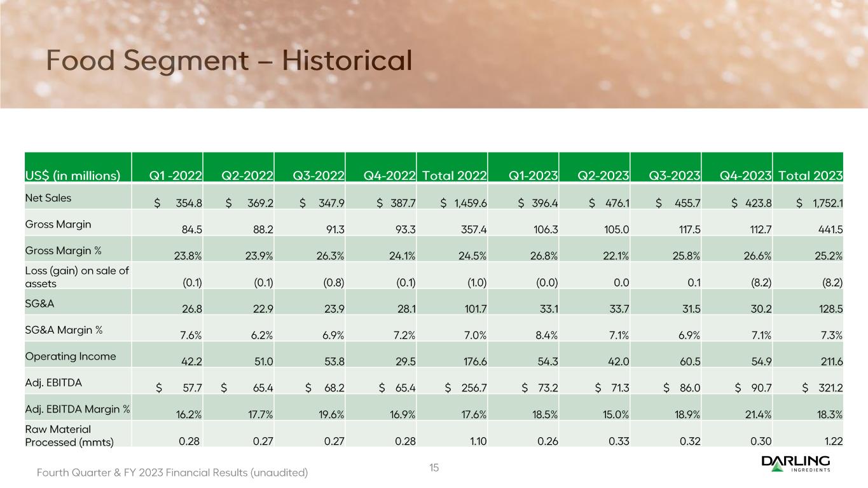Select SG&A Margin % value 8.4% for Q1-2023
The width and height of the screenshot is (868, 488).
pyautogui.click(x=546, y=335)
